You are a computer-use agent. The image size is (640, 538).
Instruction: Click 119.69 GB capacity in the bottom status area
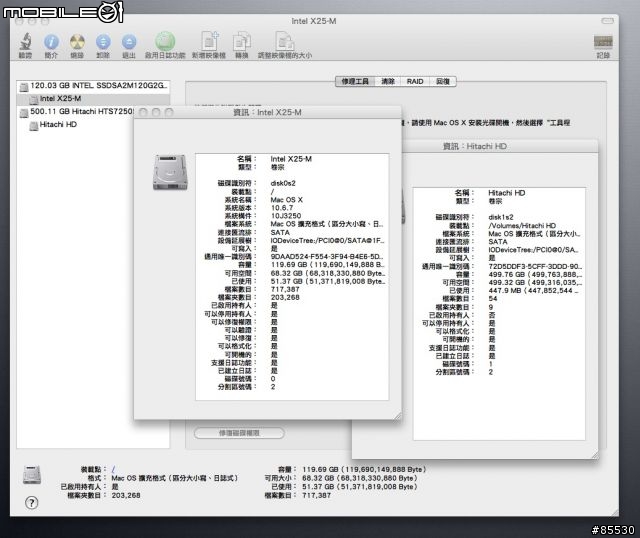(x=364, y=469)
